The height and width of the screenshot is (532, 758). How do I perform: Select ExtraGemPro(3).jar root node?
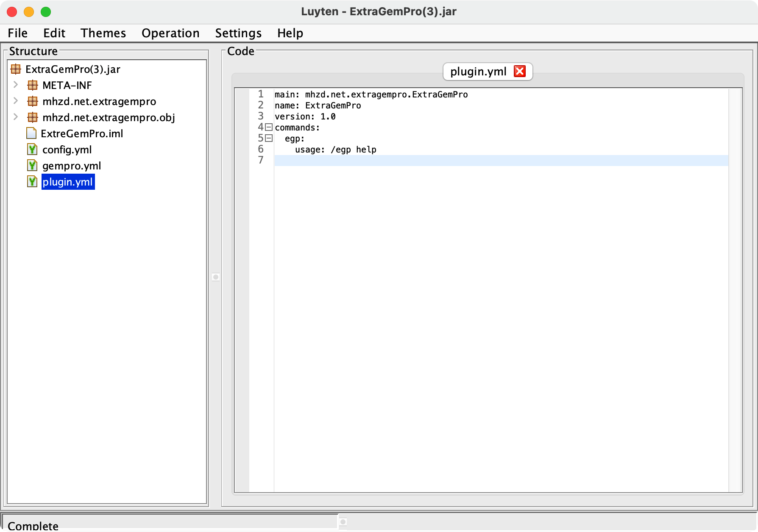point(73,69)
